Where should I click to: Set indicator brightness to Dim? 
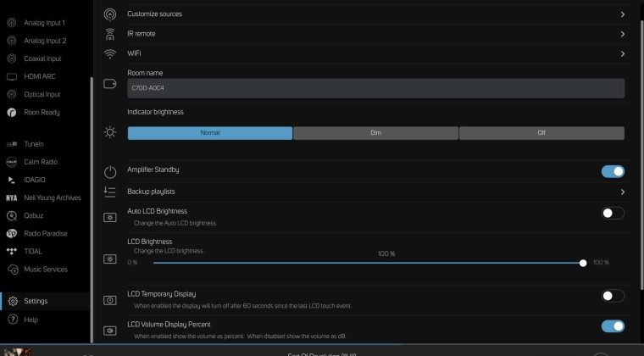(375, 133)
